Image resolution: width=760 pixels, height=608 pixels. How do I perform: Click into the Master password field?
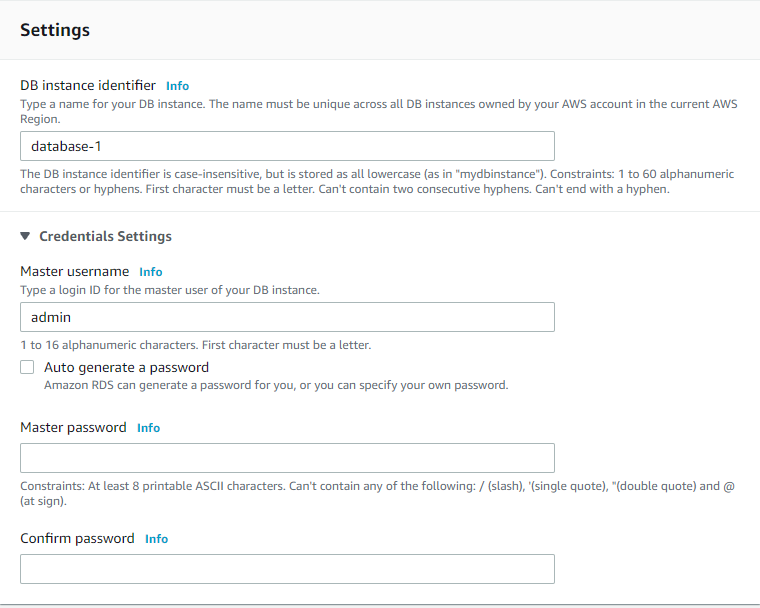tap(287, 458)
